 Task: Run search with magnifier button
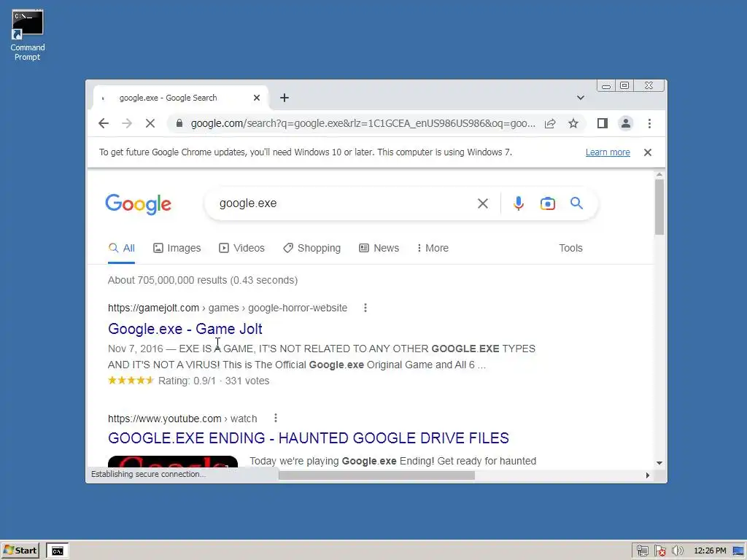(576, 203)
